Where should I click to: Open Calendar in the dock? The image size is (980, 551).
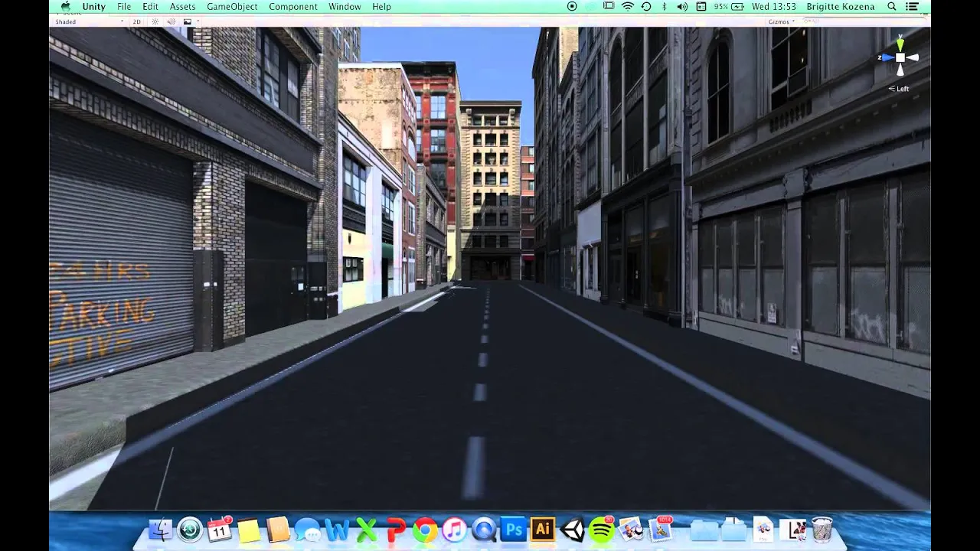220,529
